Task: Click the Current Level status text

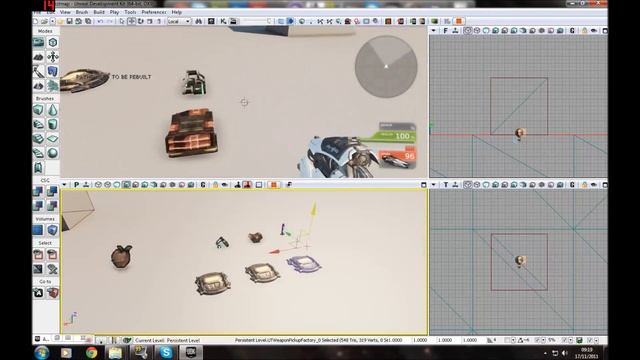Action: point(167,340)
